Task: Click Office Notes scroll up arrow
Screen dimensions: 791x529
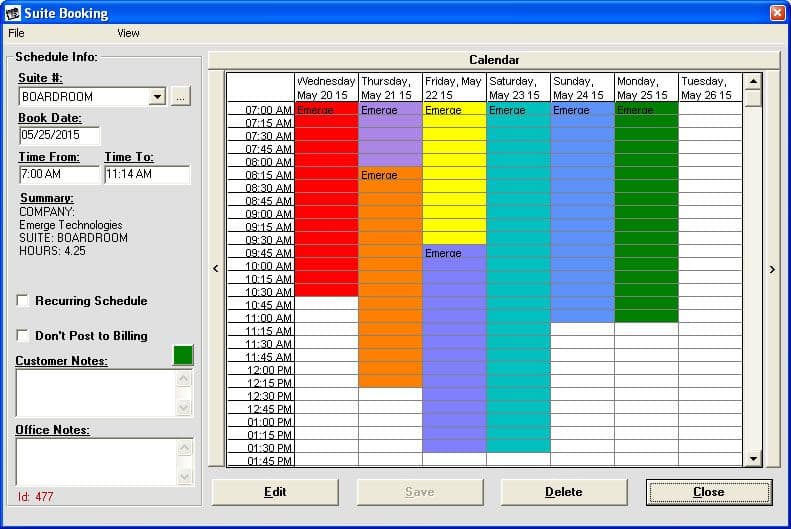Action: pyautogui.click(x=185, y=447)
